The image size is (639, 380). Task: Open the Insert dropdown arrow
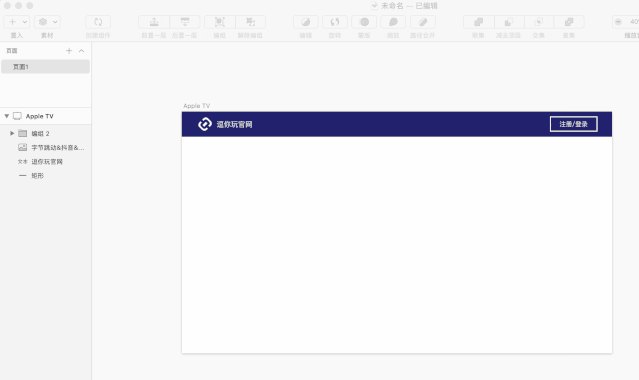(25, 22)
